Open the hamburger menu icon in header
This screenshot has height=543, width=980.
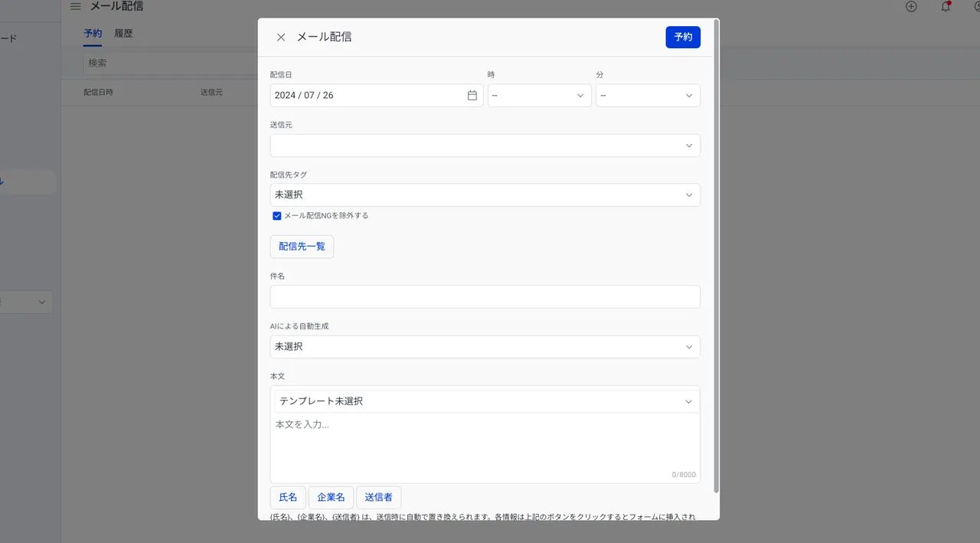[75, 6]
